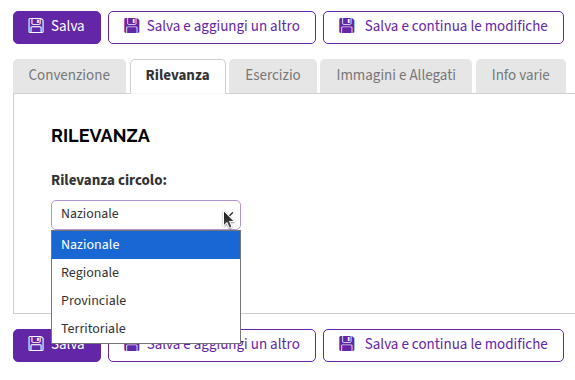The image size is (575, 380).
Task: Choose Regionale from the dropdown list
Action: (x=146, y=273)
